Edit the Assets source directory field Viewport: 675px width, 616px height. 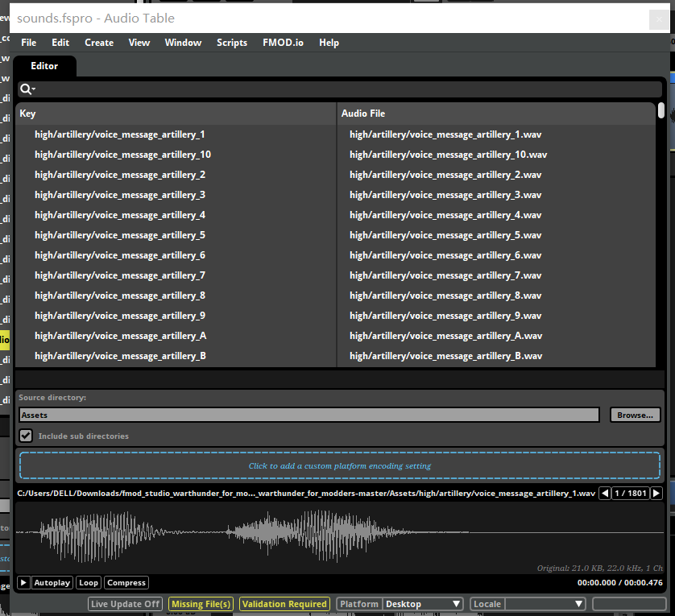coord(309,414)
